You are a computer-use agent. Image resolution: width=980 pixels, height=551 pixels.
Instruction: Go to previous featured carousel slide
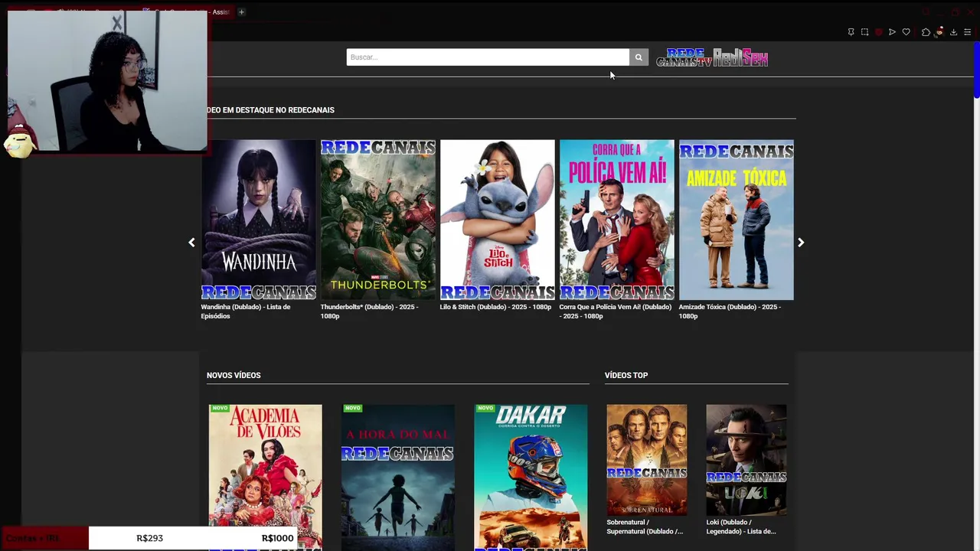click(x=191, y=243)
